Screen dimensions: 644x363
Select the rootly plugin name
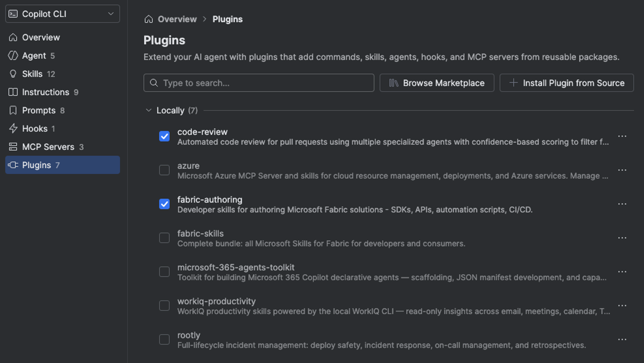[189, 335]
